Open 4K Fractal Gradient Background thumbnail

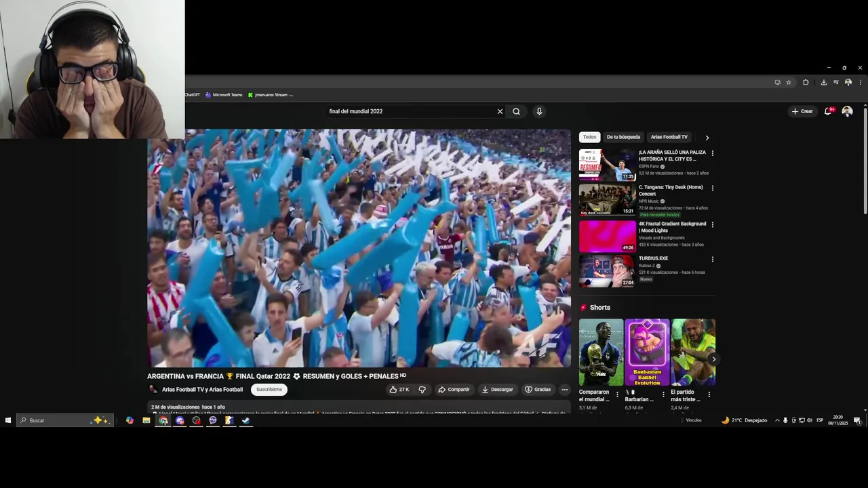(608, 236)
